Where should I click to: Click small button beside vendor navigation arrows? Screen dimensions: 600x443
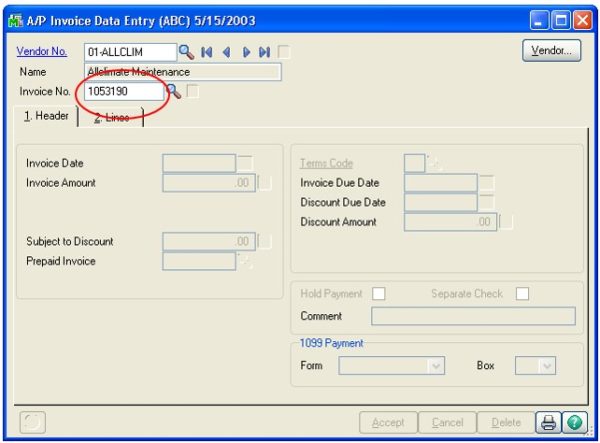[284, 52]
